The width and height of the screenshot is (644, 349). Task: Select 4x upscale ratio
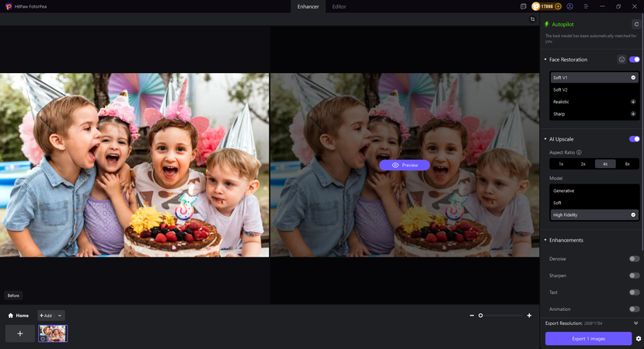point(605,164)
